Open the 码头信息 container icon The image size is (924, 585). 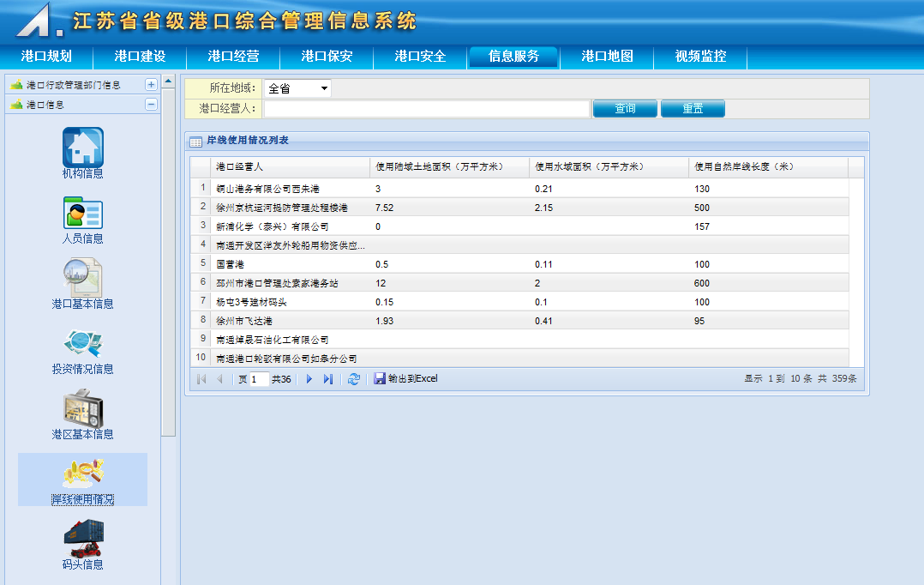[83, 538]
